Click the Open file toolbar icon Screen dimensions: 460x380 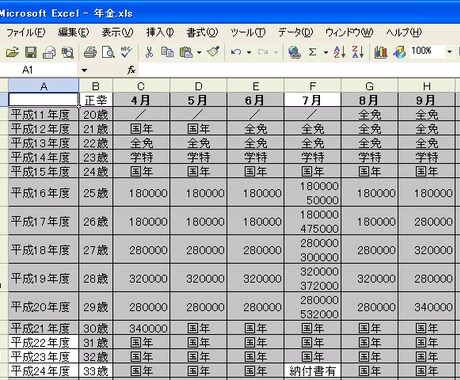tap(12, 52)
